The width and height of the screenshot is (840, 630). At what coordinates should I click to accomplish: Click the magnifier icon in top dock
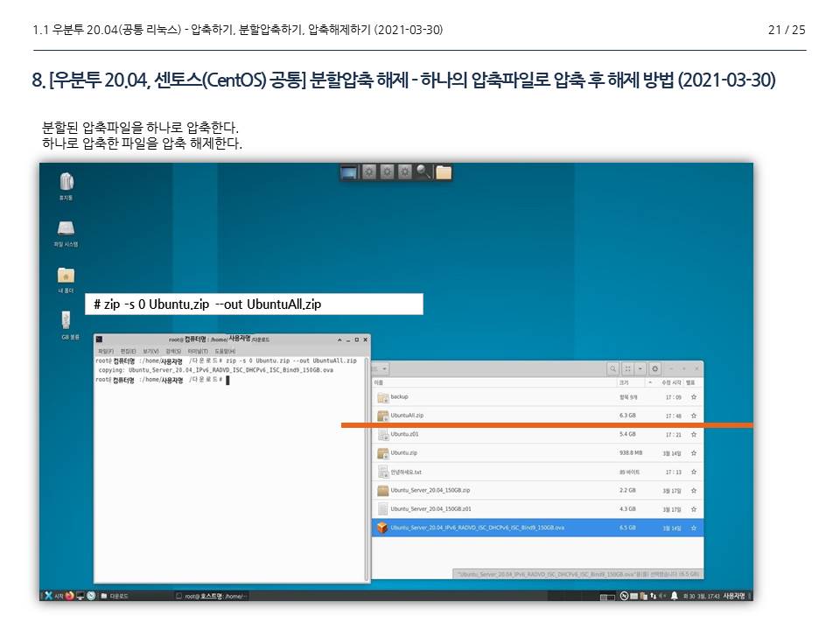423,172
